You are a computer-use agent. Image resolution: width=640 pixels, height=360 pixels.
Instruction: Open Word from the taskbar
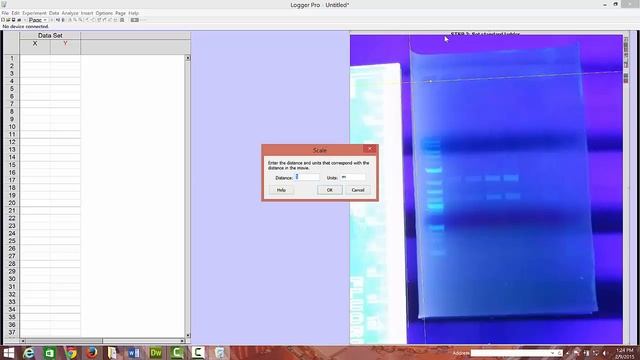coord(134,353)
